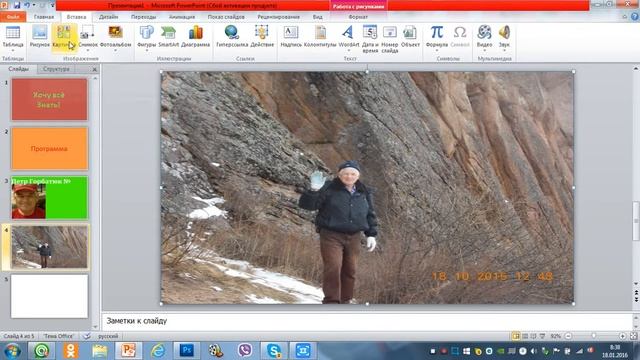Fit slide to current window icon
640x360 pixels.
633,336
